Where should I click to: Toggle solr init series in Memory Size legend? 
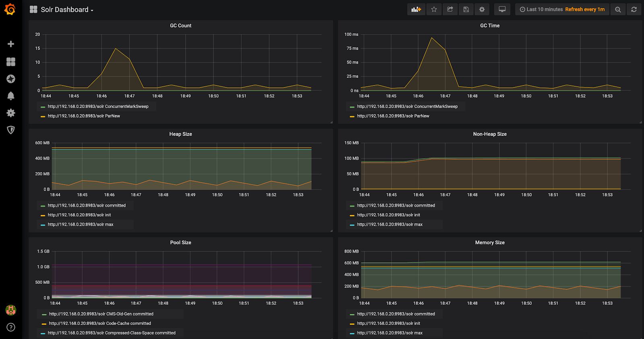point(388,323)
